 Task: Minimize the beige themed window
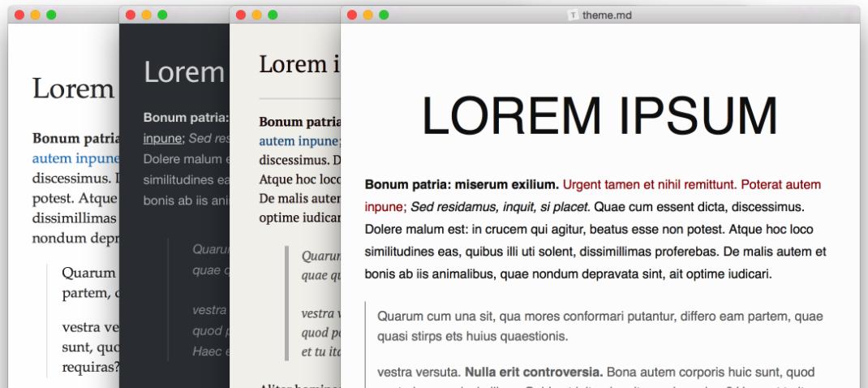[257, 15]
